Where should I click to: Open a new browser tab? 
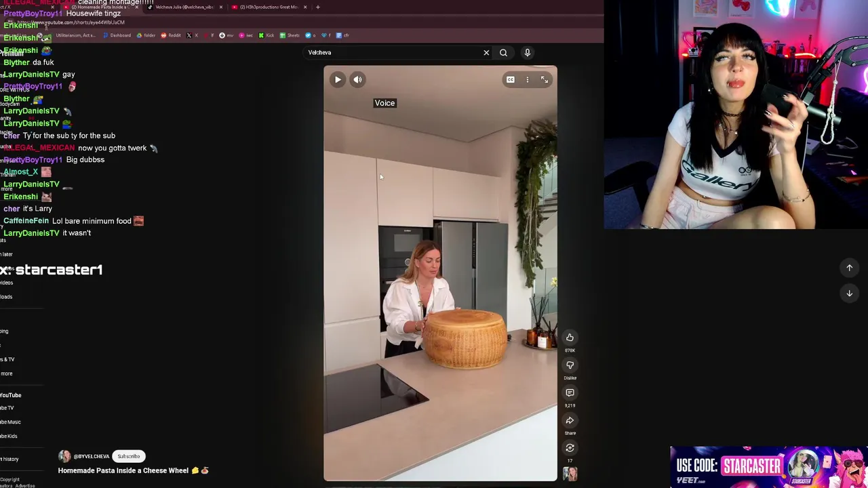(x=317, y=7)
